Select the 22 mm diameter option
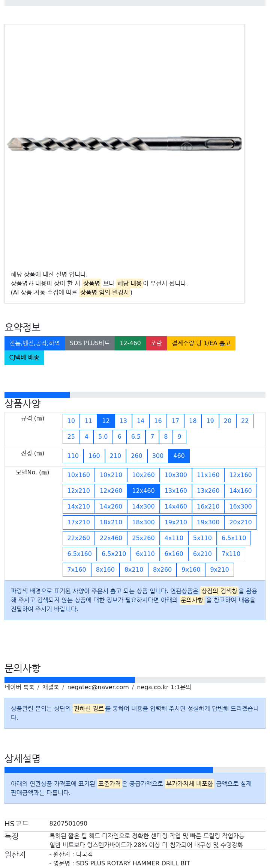 pos(245,421)
